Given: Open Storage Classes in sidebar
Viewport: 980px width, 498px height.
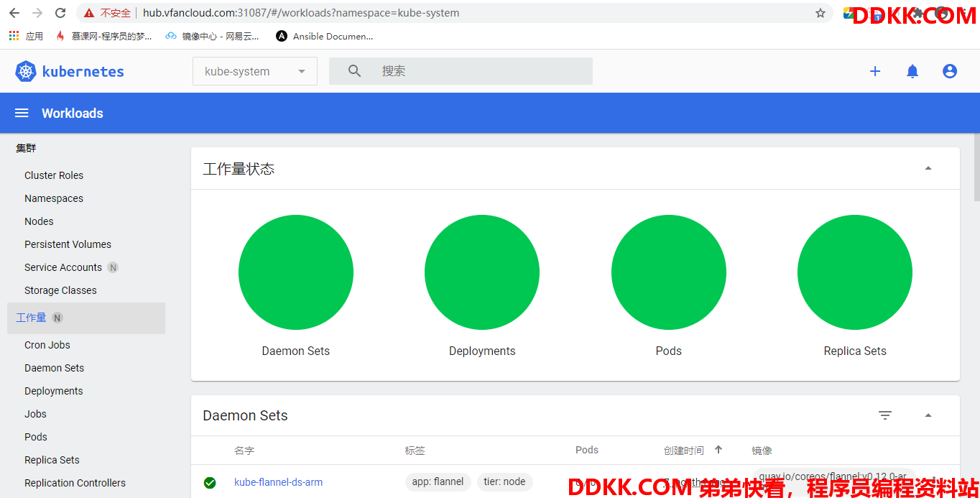Looking at the screenshot, I should (x=60, y=290).
